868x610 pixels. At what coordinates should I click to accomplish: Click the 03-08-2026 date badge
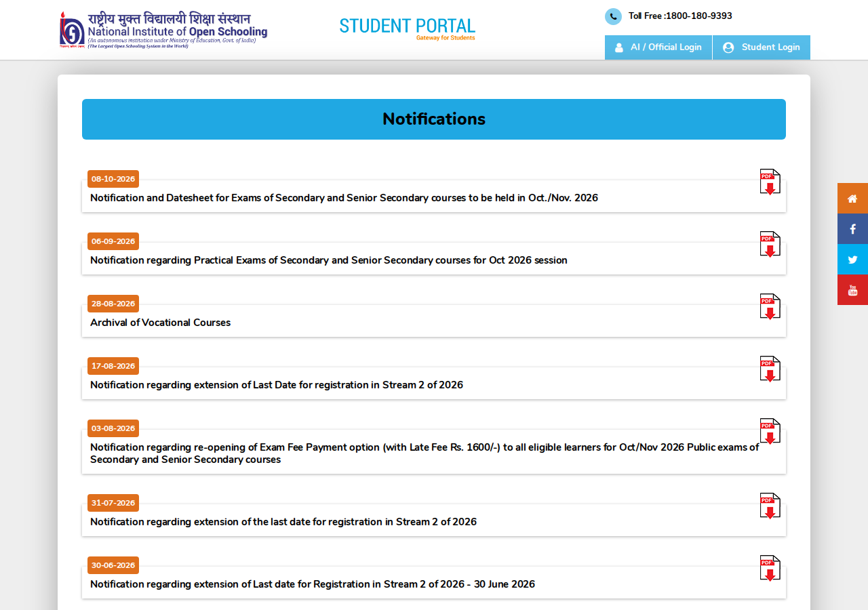pyautogui.click(x=113, y=428)
